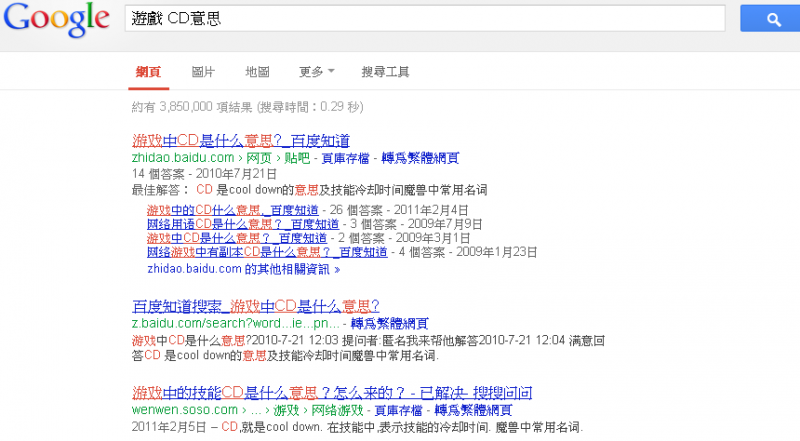This screenshot has width=800, height=441.
Task: Switch to the 圖片 tab
Action: click(x=203, y=72)
